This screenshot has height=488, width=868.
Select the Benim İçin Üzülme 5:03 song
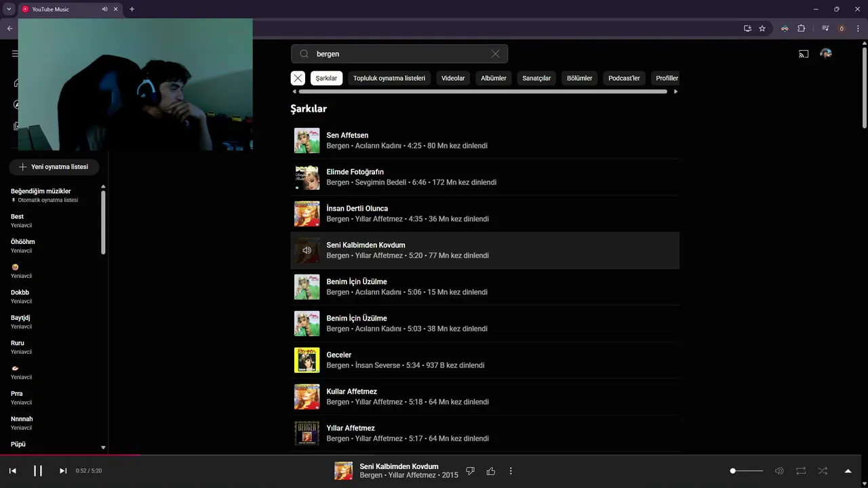pos(485,323)
